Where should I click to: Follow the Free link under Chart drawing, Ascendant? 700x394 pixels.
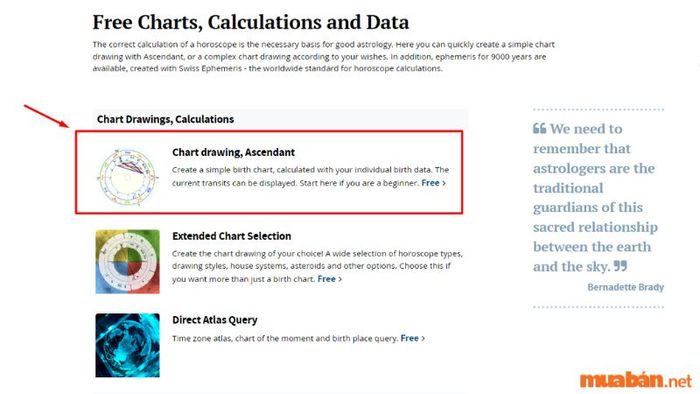click(430, 182)
